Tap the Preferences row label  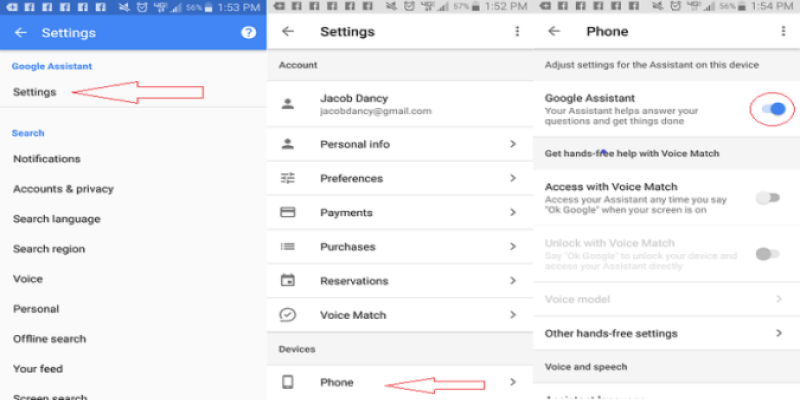coord(351,179)
